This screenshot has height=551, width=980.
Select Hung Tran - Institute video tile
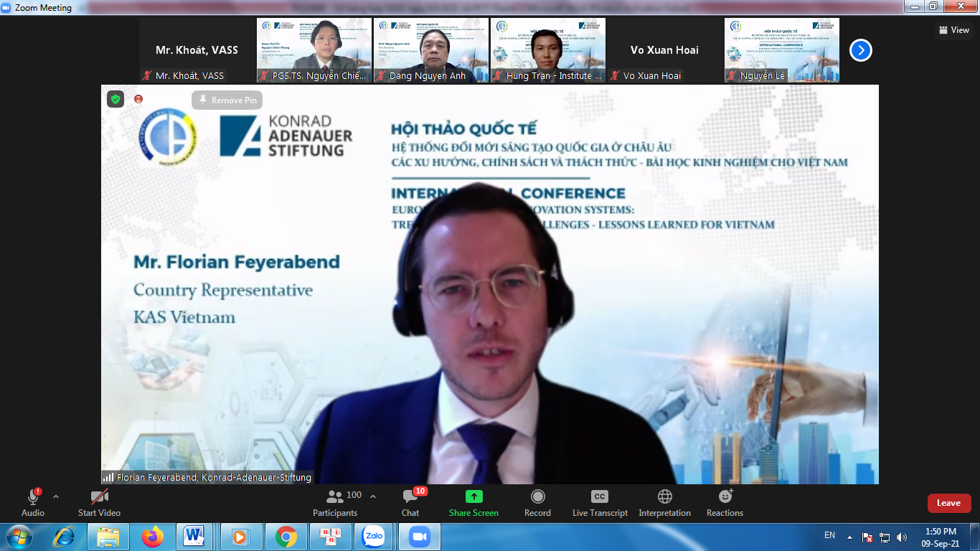pyautogui.click(x=548, y=50)
